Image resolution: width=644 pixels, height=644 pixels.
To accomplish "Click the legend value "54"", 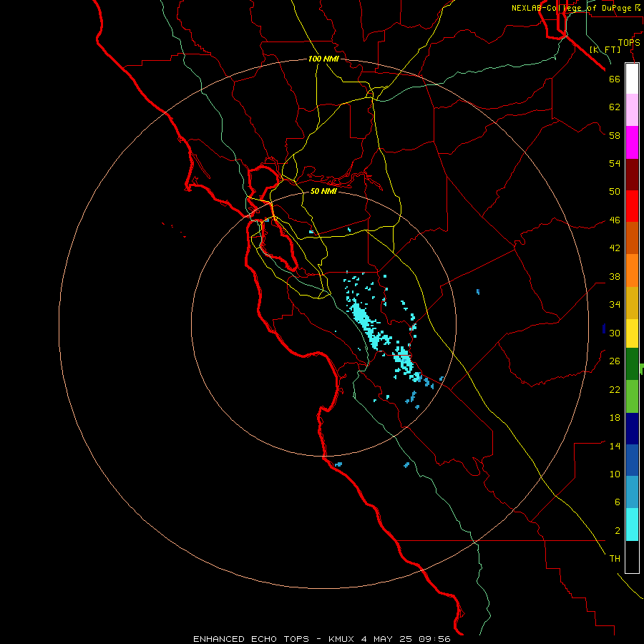I will coord(615,163).
